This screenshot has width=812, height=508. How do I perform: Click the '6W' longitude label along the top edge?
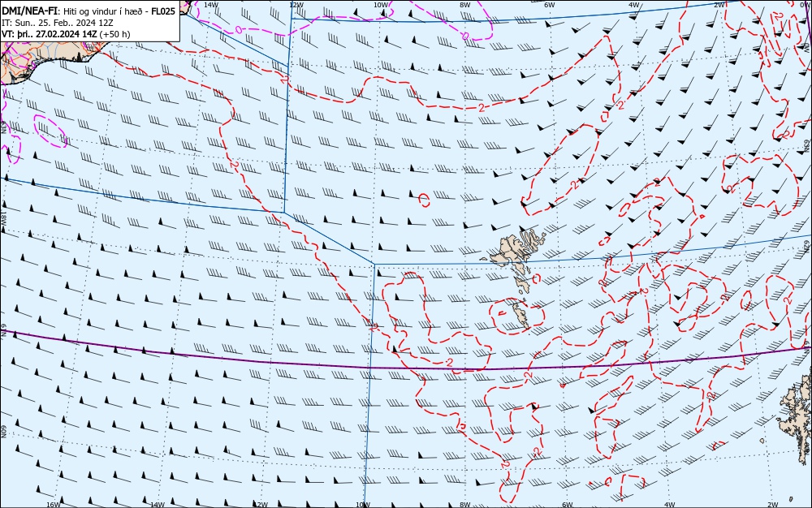point(550,5)
